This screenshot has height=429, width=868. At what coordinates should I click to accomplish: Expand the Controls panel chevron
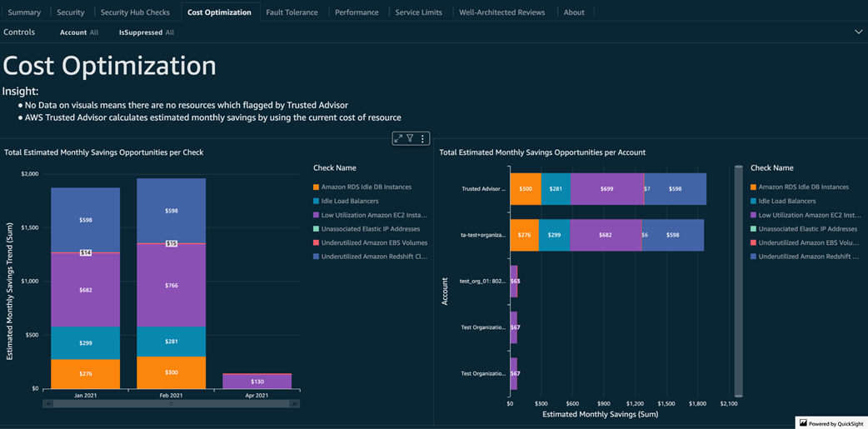pyautogui.click(x=858, y=32)
